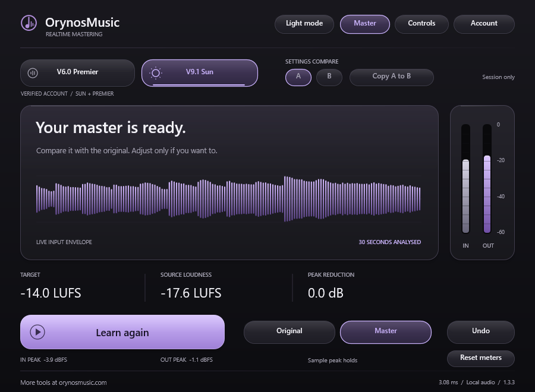Listen to the Master audio version
Screen dimensions: 535x392
(x=386, y=331)
